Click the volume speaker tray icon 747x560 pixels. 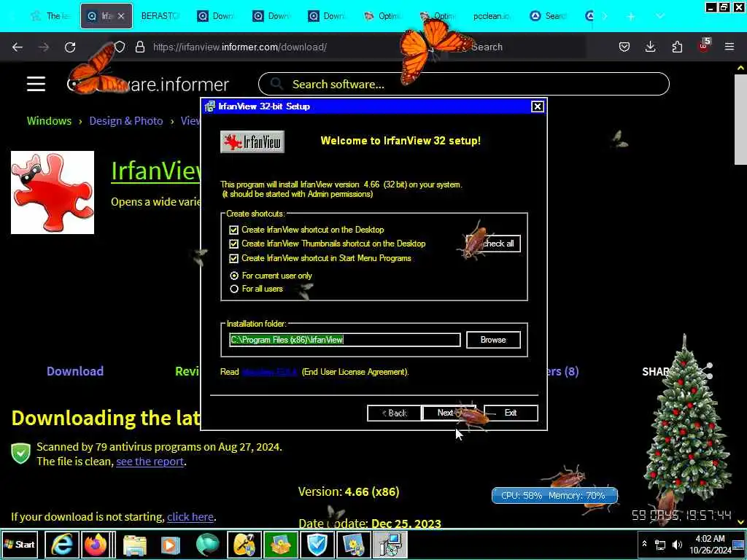pos(677,544)
